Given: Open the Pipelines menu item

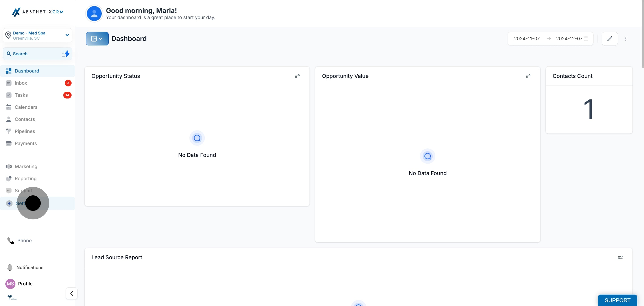Looking at the screenshot, I should [x=25, y=131].
